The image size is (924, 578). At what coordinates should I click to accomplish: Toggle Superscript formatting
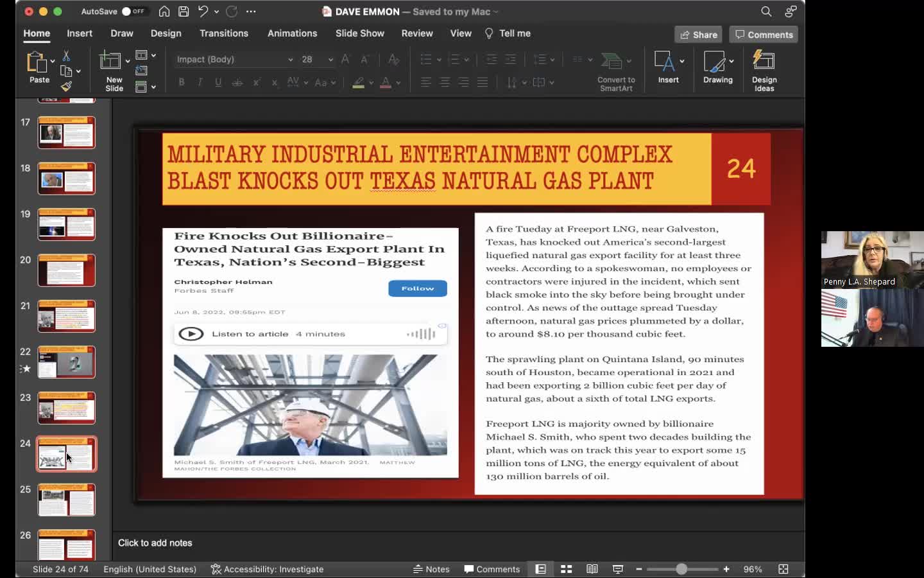point(256,82)
